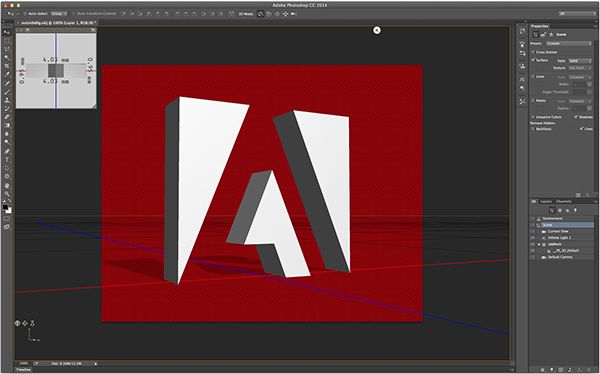Select the Lasso tool

coord(7,49)
